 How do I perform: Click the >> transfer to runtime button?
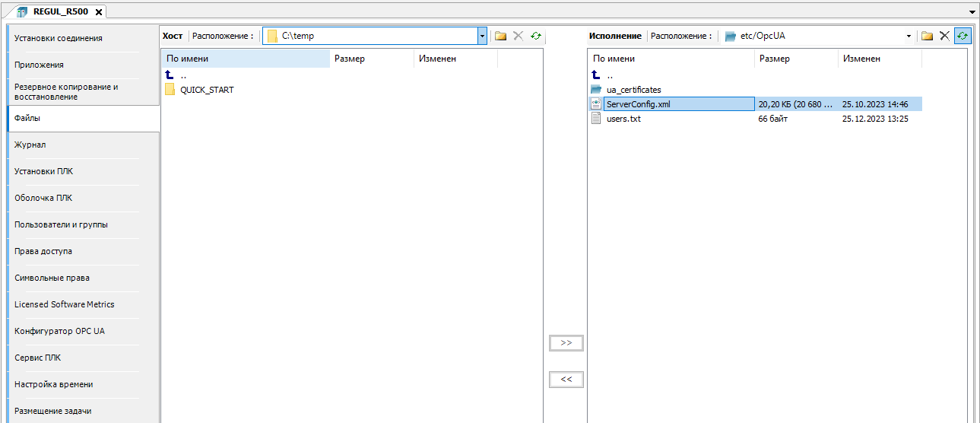[566, 343]
